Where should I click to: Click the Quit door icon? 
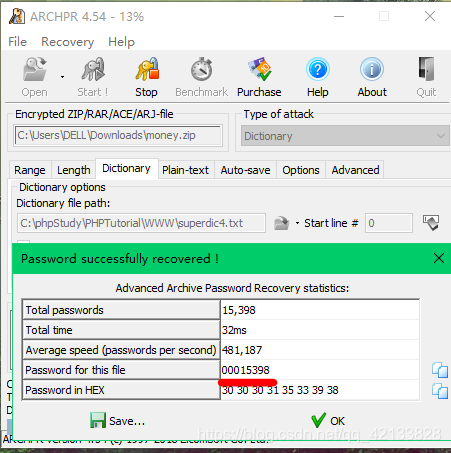click(426, 69)
